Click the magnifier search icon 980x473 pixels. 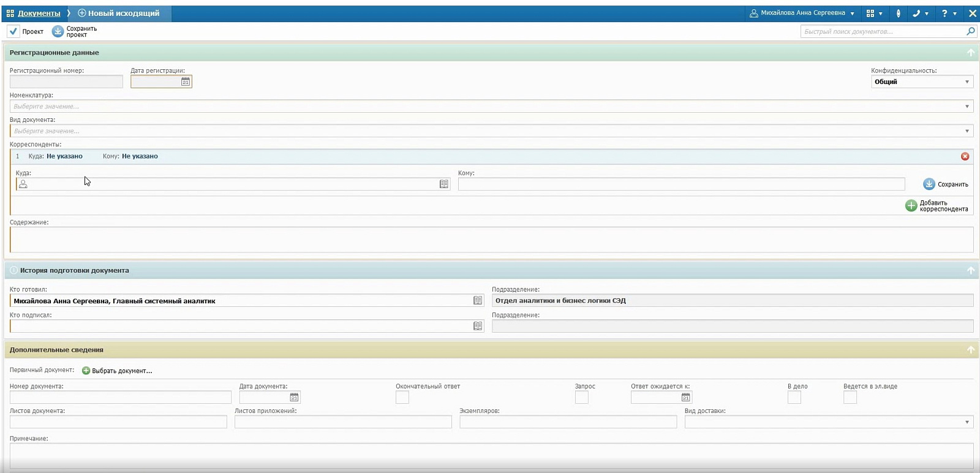(x=970, y=31)
